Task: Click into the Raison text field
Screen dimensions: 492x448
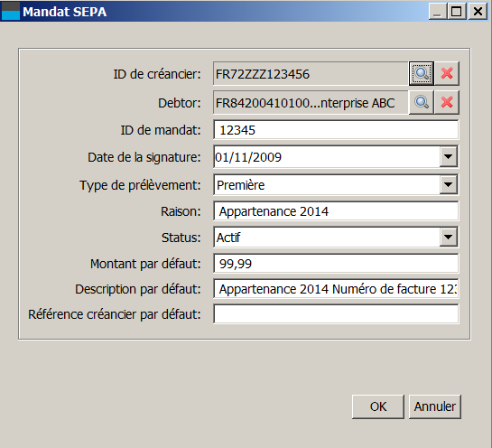Action: click(x=336, y=211)
